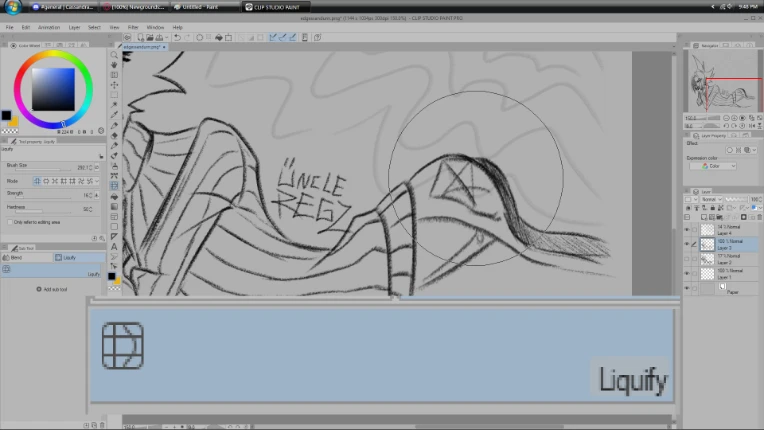Click the Save icon in command bar
This screenshot has width=764, height=430.
click(159, 37)
